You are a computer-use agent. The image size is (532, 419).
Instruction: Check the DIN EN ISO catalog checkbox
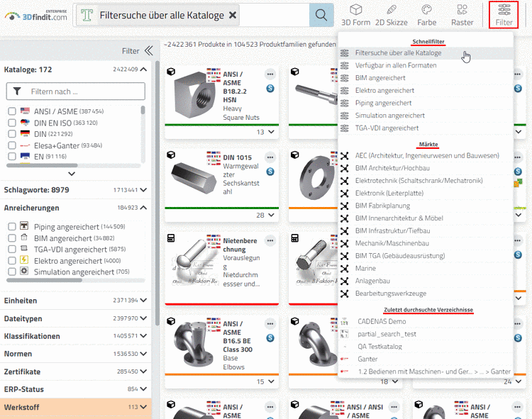coord(12,123)
